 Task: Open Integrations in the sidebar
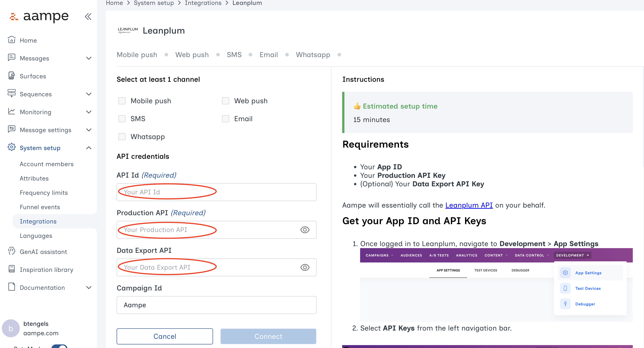(x=38, y=221)
